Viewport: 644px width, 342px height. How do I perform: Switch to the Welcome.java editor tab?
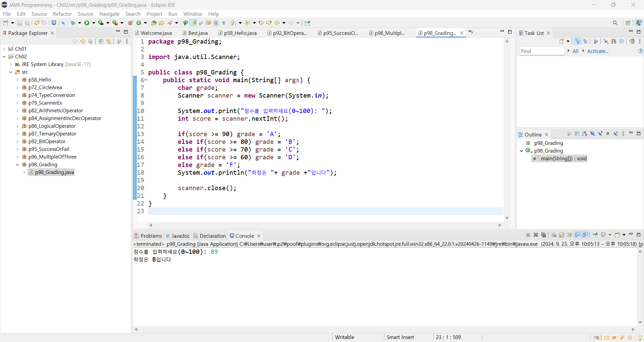coord(153,33)
